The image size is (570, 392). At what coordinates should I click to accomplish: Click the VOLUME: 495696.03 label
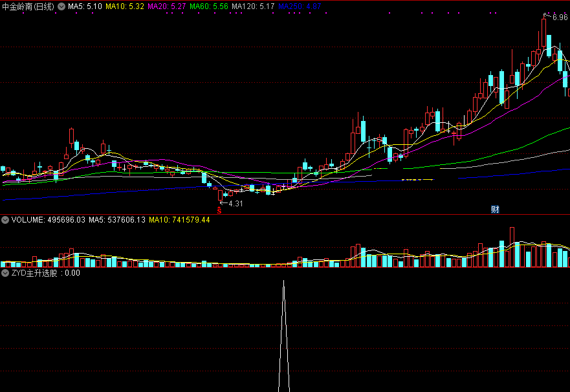click(x=49, y=220)
